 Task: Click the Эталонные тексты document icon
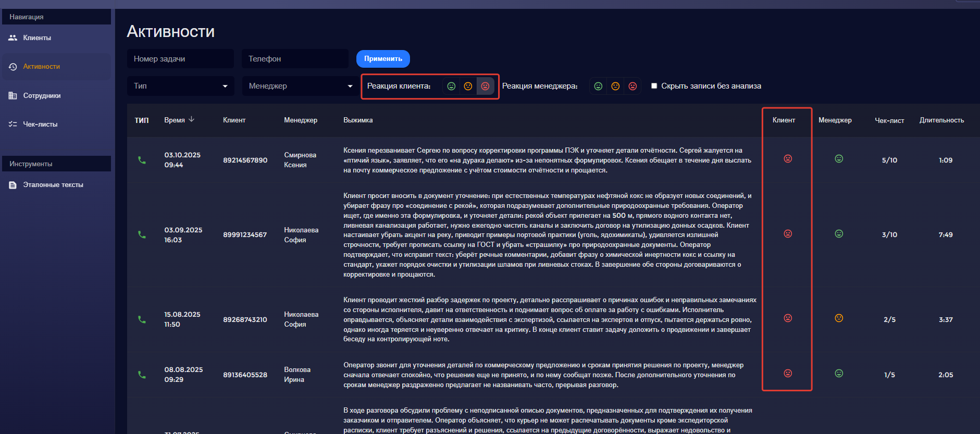pos(13,185)
